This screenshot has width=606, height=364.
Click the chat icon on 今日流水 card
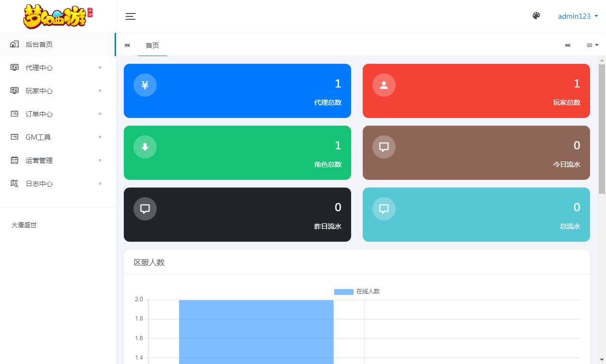tap(384, 147)
